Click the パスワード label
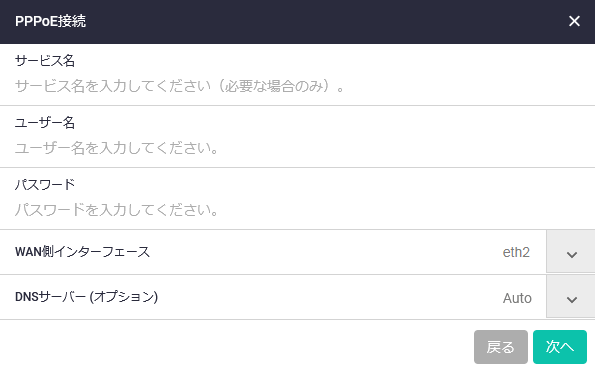The image size is (595, 374). 45,184
